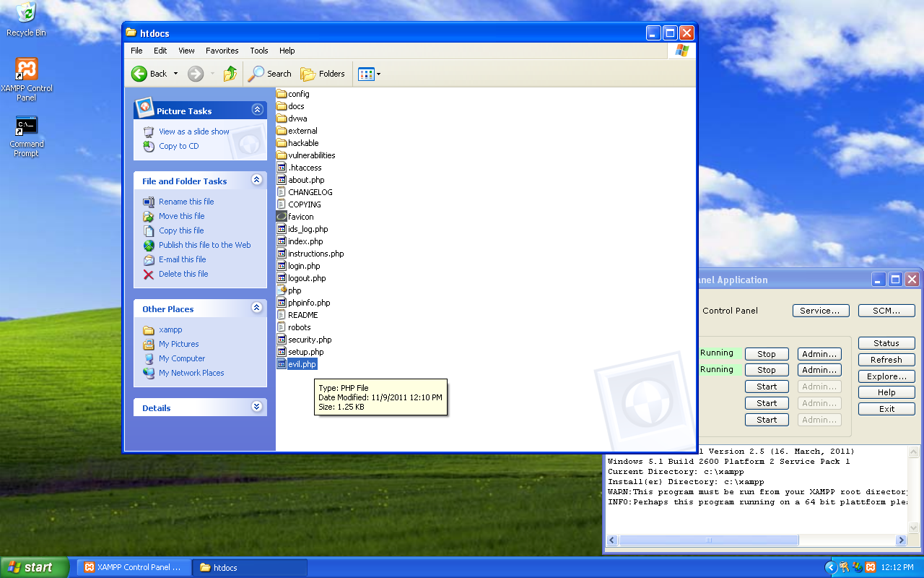The height and width of the screenshot is (578, 924).
Task: Click Copy to CD link
Action: 178,146
